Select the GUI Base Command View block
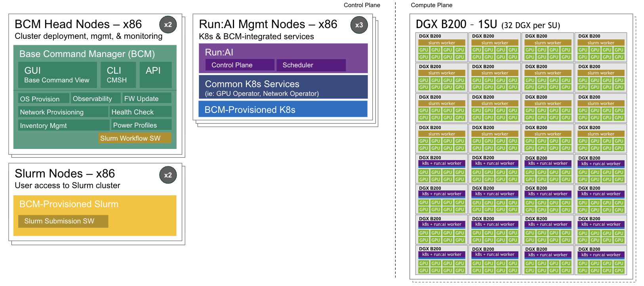 coord(57,75)
